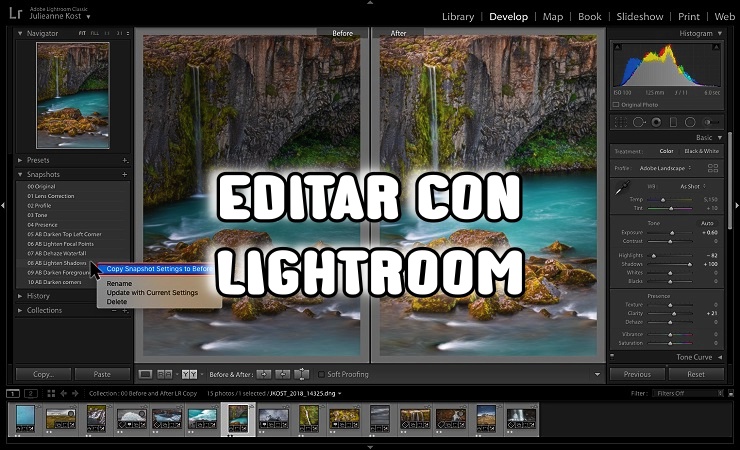Image resolution: width=740 pixels, height=450 pixels.
Task: Pick the White Balance eyedropper tool
Action: pyautogui.click(x=622, y=188)
